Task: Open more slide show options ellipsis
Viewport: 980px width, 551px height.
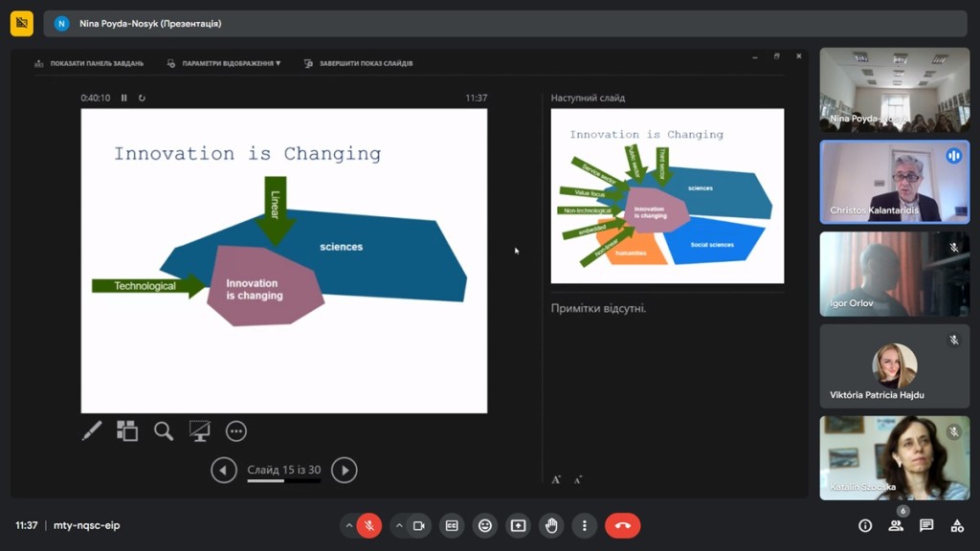Action: (x=236, y=431)
